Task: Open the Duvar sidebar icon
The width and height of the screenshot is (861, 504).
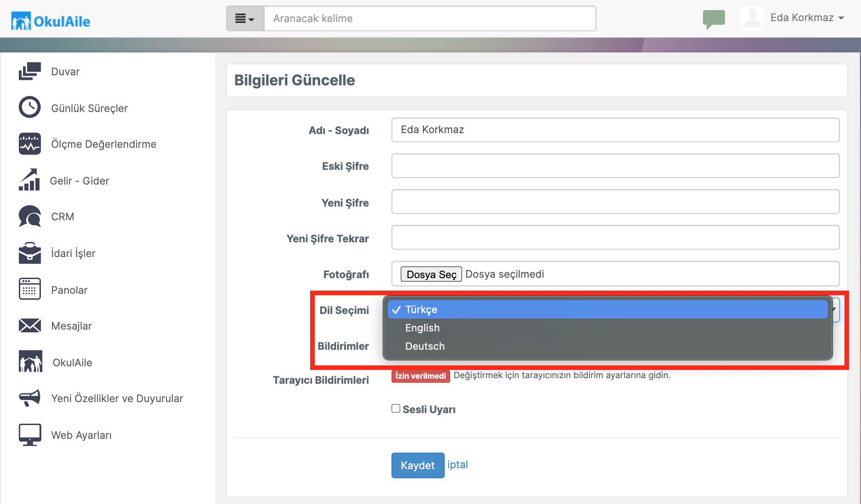Action: tap(30, 71)
